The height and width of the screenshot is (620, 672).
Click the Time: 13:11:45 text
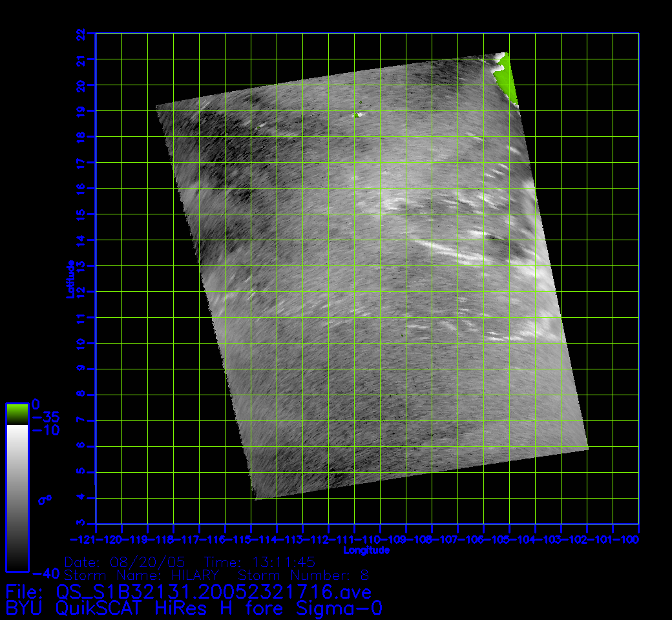pos(259,561)
